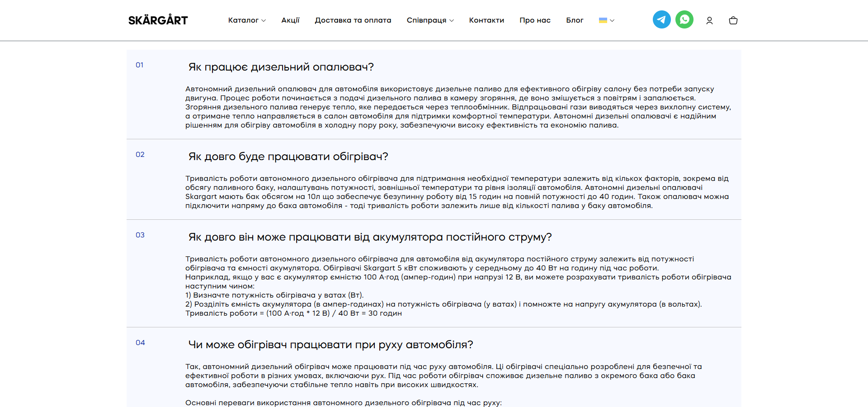Open the WhatsApp chat icon
Viewport: 868px width, 407px height.
pyautogui.click(x=684, y=19)
